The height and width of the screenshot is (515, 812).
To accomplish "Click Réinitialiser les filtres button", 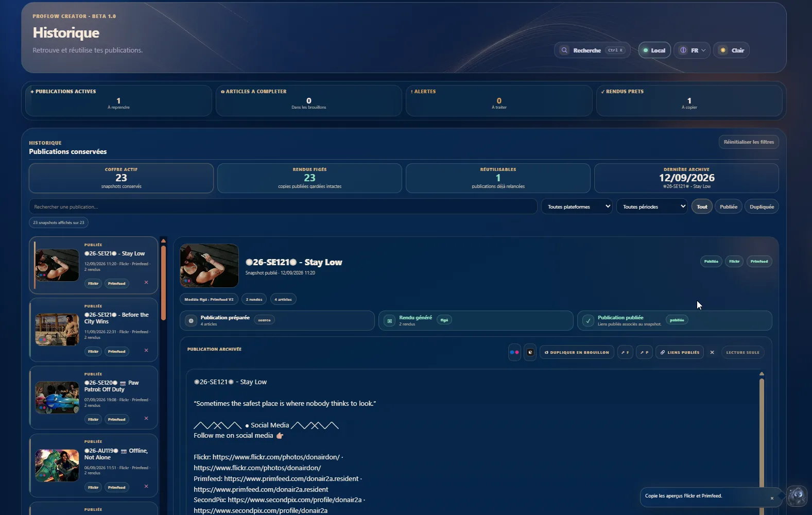I will coord(749,142).
